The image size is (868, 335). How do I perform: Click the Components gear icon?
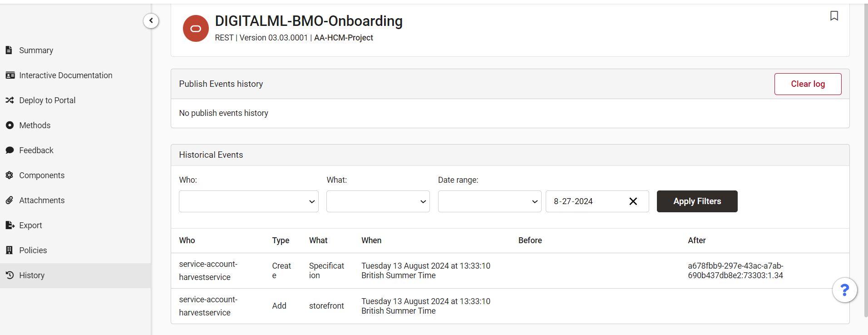10,175
